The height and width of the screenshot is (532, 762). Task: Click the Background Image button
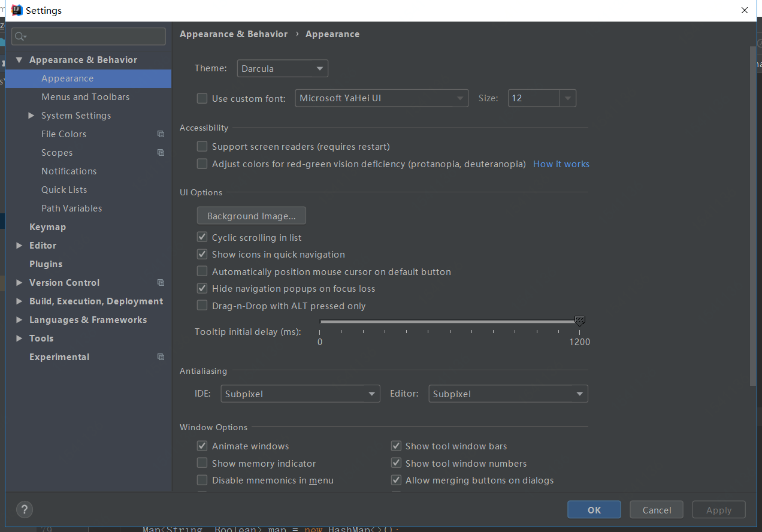[252, 216]
